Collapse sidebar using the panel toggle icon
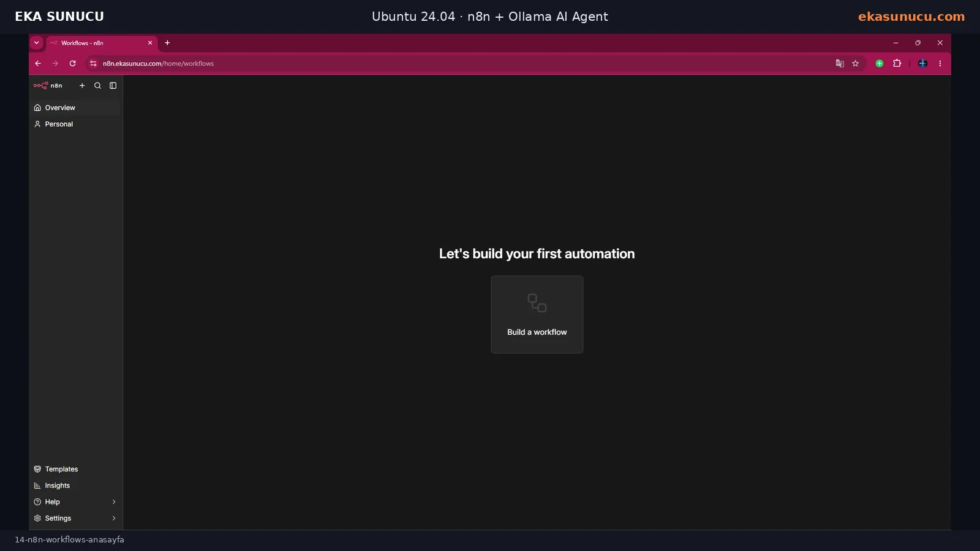The height and width of the screenshot is (551, 980). [113, 86]
